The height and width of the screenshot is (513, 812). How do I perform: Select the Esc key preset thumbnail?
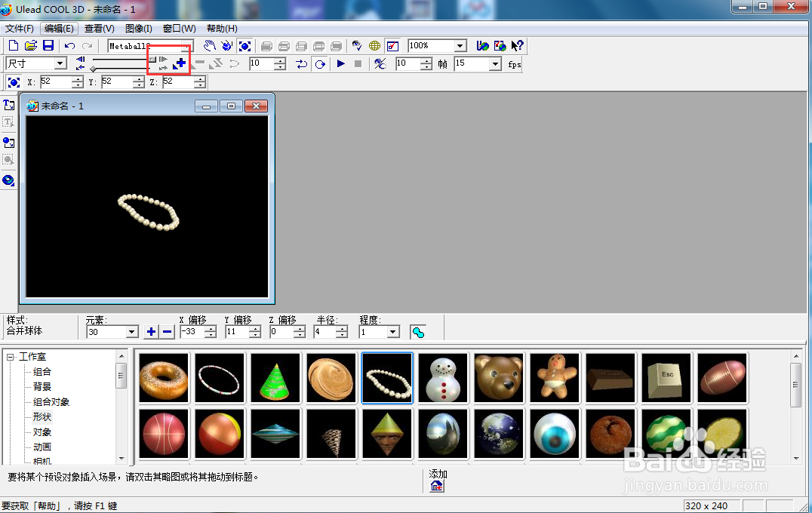(666, 378)
